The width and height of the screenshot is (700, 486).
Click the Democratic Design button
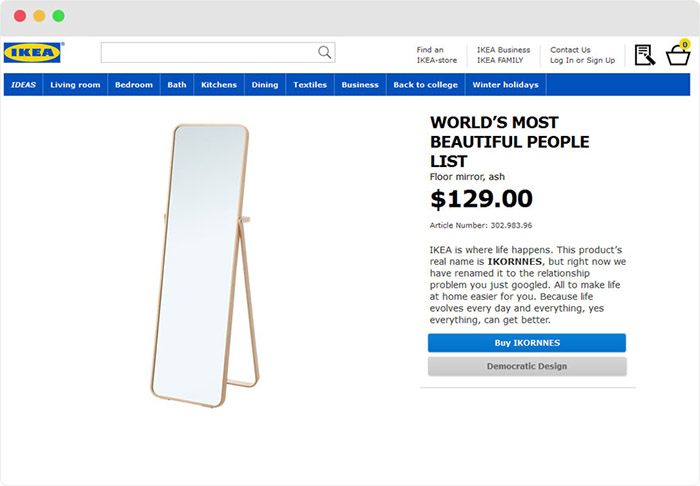click(527, 366)
